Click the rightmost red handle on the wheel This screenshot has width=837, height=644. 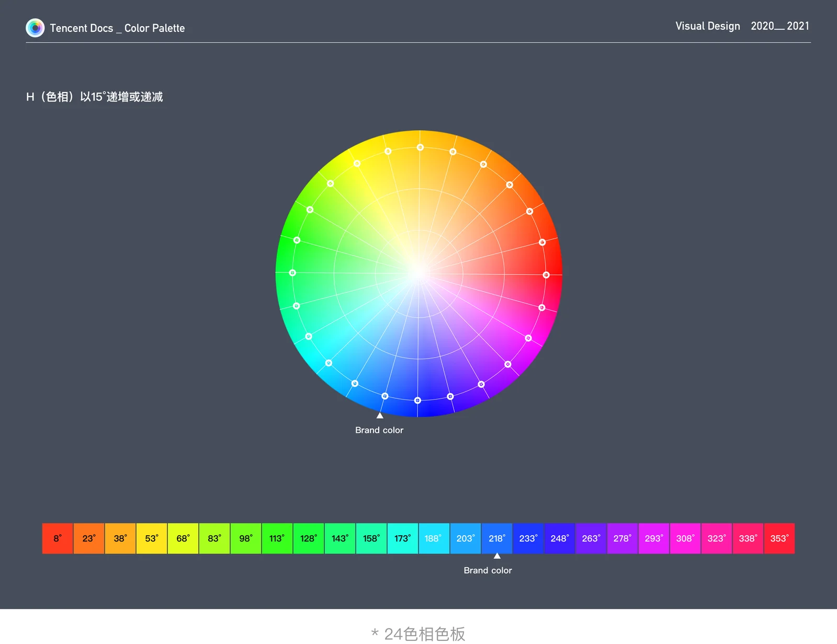click(546, 275)
